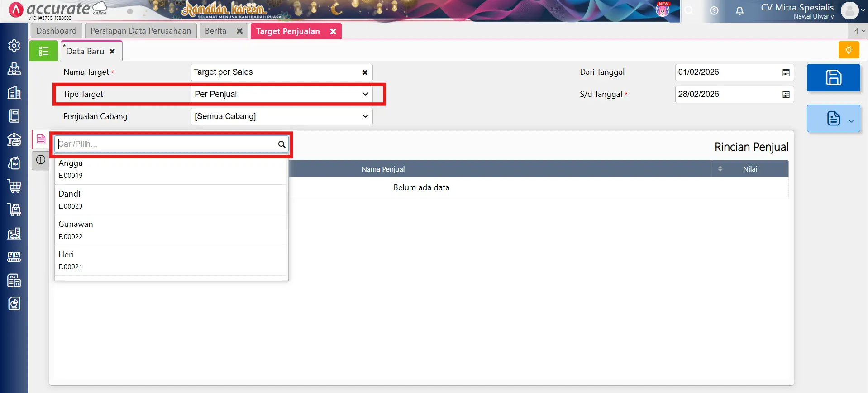Screen dimensions: 868x393
Task: Choose Angga E.00019 from the list
Action: [x=71, y=169]
